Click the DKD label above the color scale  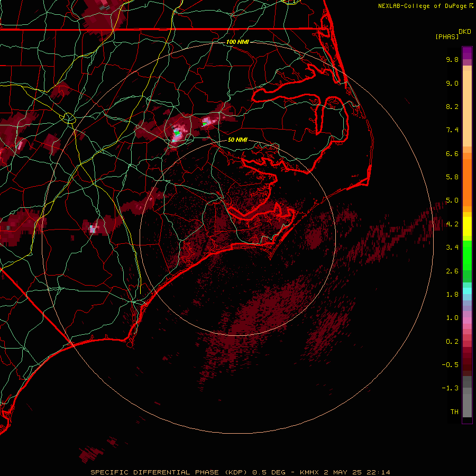[x=465, y=32]
